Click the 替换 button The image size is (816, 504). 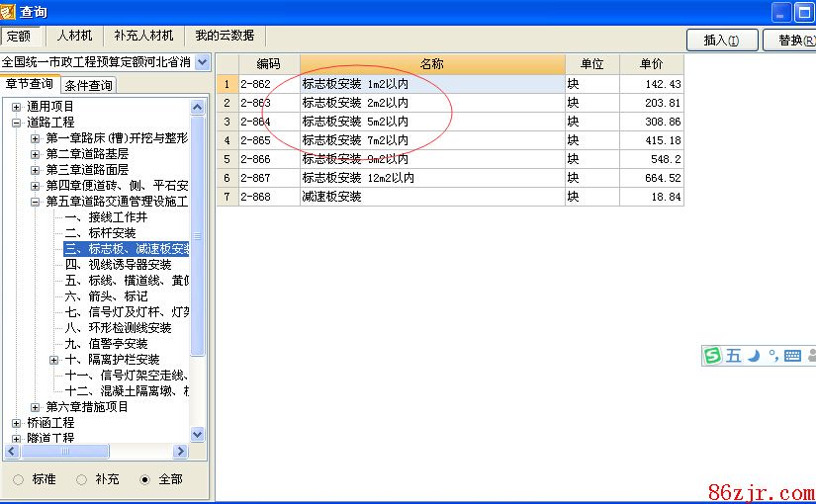[x=791, y=41]
